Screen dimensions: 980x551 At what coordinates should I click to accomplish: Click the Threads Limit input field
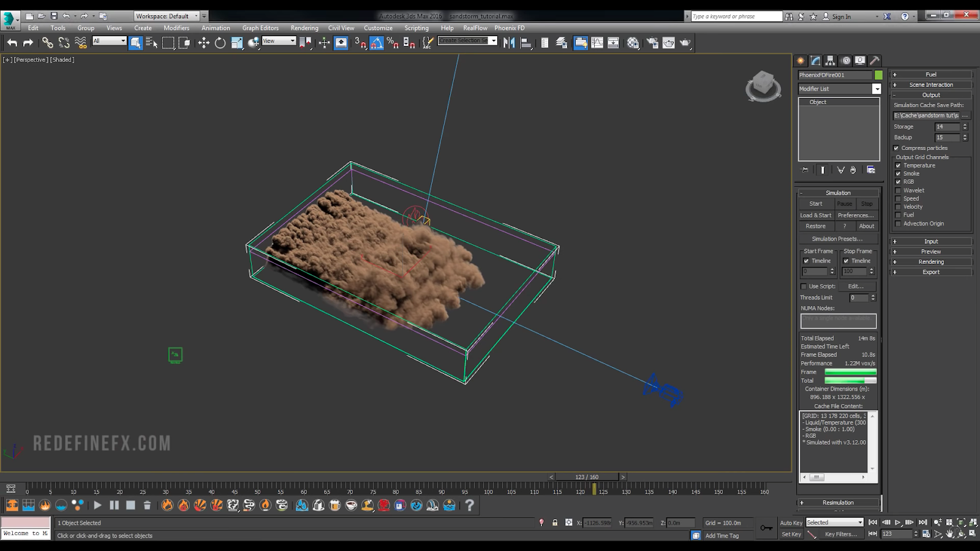coord(859,298)
